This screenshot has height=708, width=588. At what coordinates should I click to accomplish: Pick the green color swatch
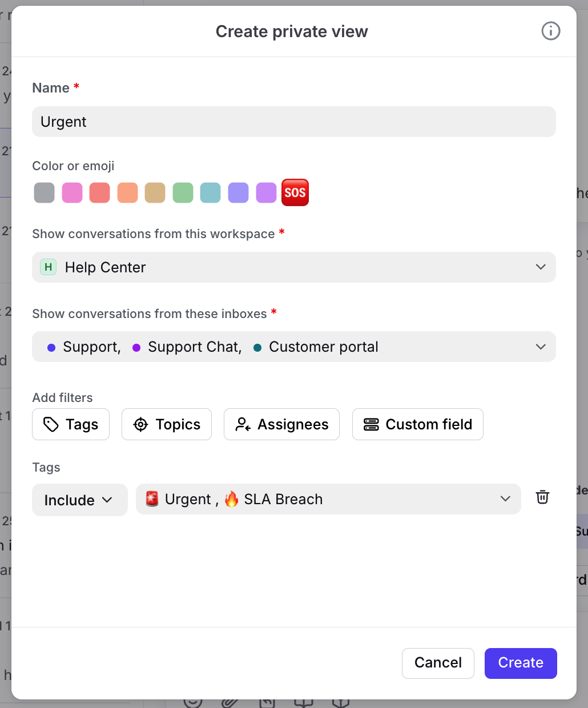tap(183, 193)
